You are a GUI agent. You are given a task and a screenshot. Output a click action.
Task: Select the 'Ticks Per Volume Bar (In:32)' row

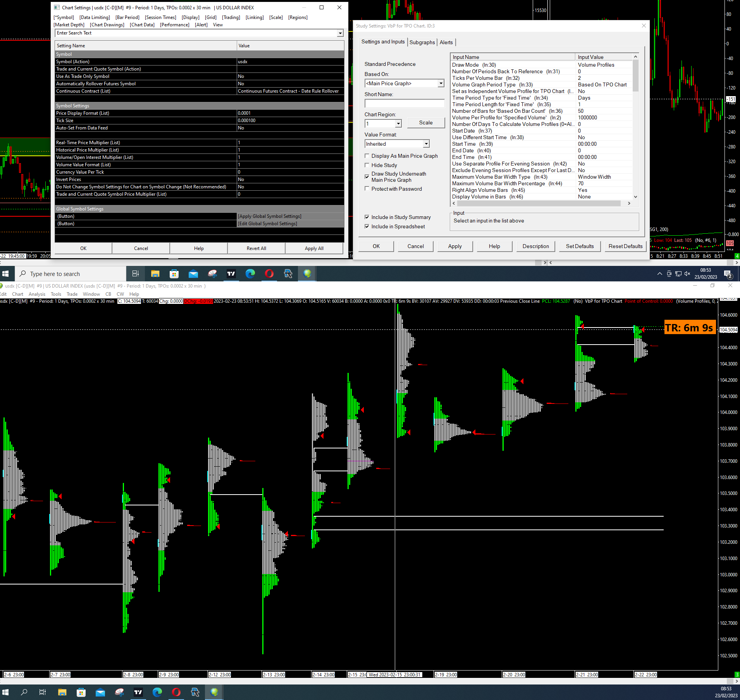click(x=542, y=78)
